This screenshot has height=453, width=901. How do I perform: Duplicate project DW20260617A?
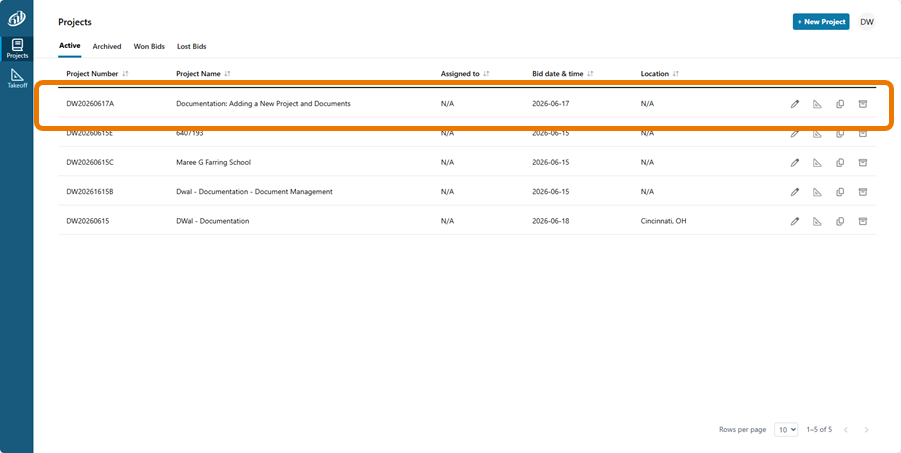tap(840, 104)
